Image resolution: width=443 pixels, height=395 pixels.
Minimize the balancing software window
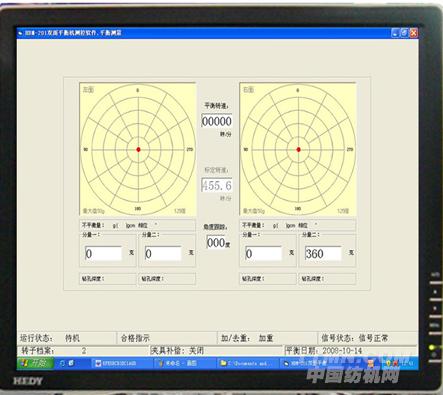[395, 33]
